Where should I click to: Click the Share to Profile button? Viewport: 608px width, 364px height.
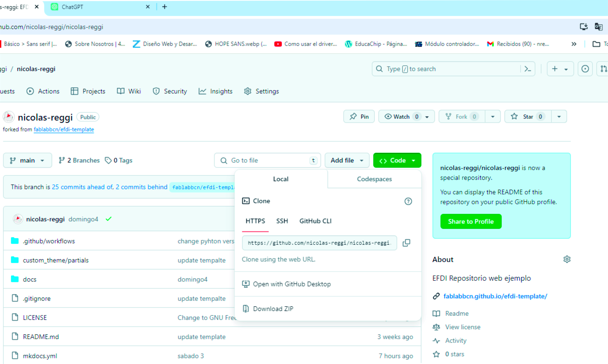[471, 221]
